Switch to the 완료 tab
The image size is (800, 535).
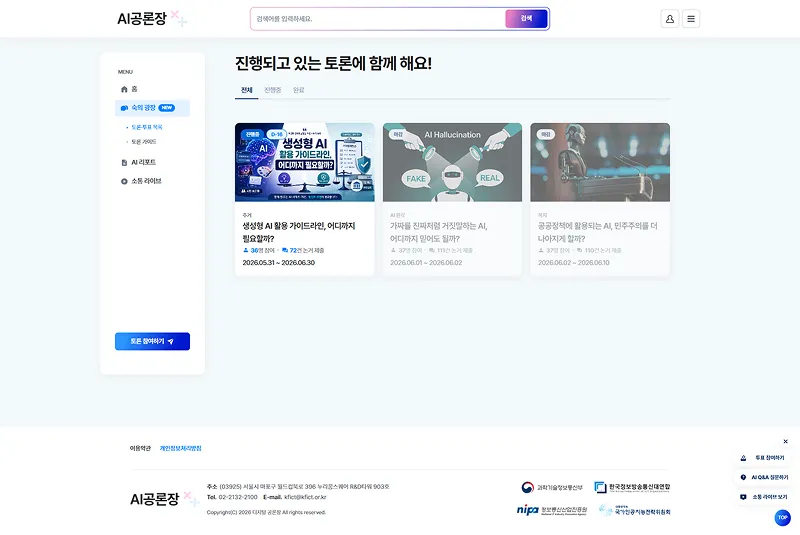(298, 90)
